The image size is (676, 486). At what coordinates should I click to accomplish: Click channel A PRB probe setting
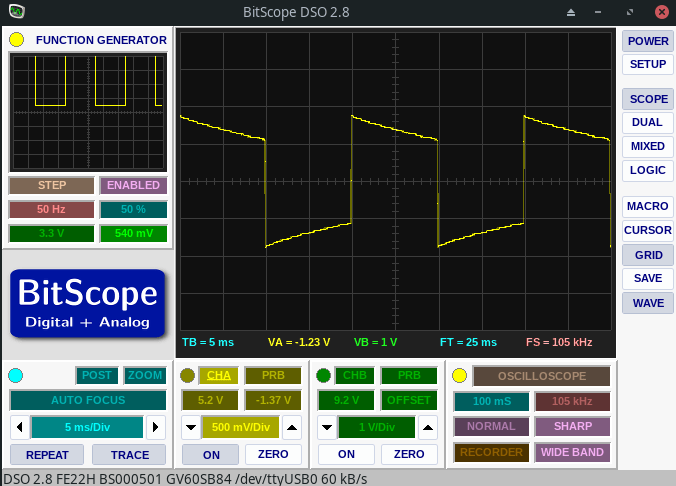pos(273,375)
